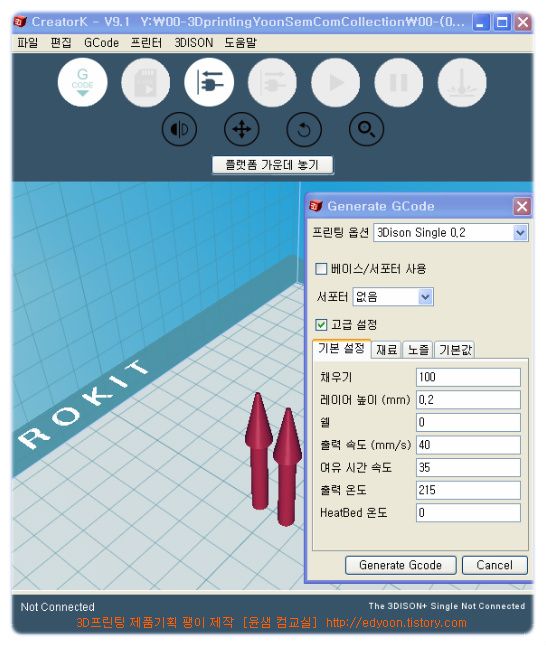Screen dimensions: 546x646
Task: Click the disconnect printer icon
Action: pos(272,82)
